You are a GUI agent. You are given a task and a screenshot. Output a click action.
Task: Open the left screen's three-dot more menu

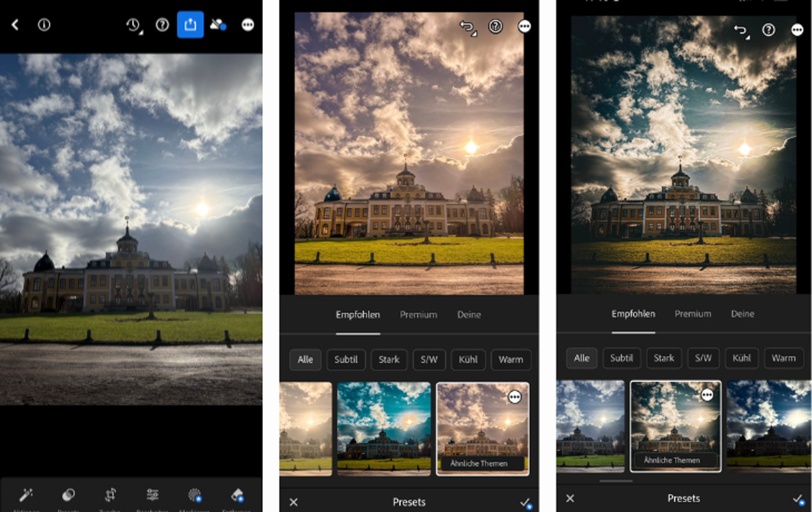[x=248, y=25]
